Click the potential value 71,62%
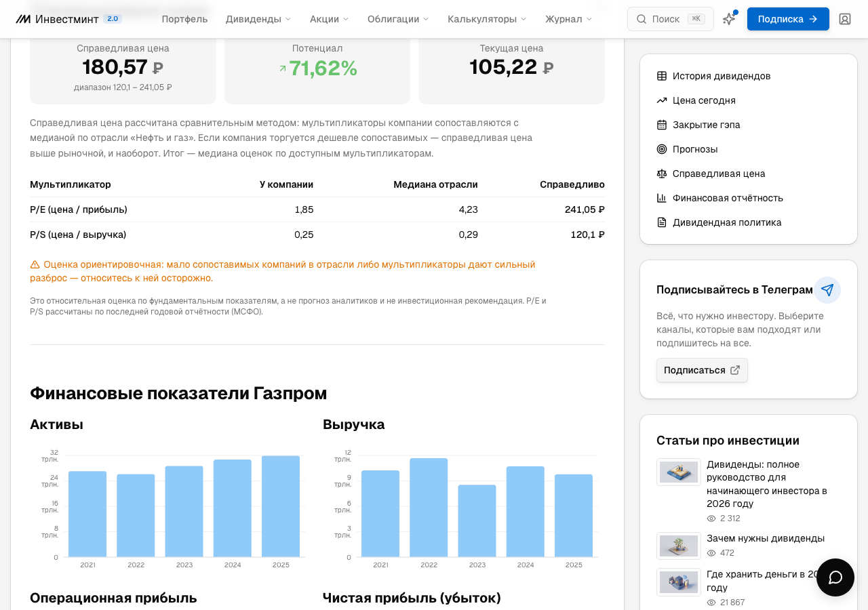Screen dimensions: 868x610 pos(318,68)
